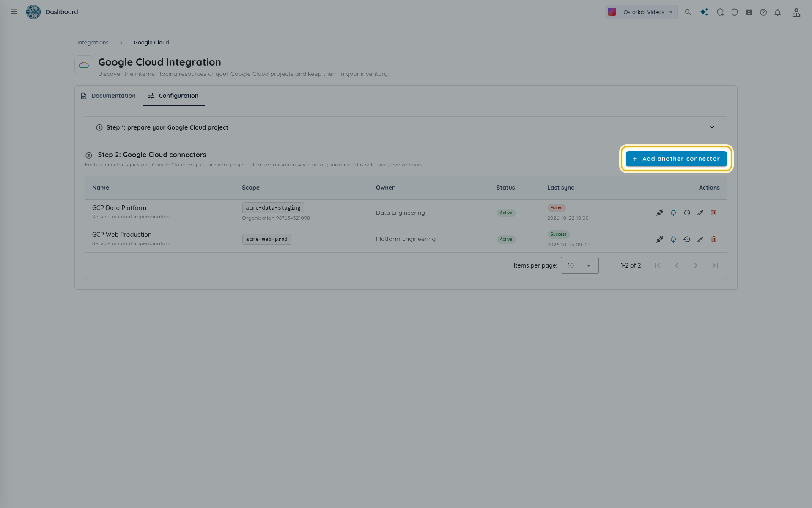Open the AI sparkle assistant icon

click(704, 12)
